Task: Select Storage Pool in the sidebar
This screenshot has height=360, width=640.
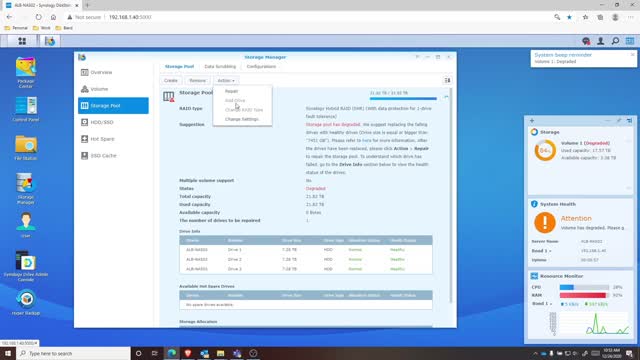Action: [113, 106]
